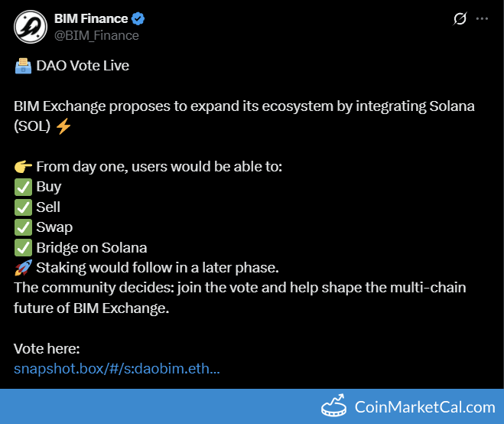Click the @BIM_Finance handle
Image resolution: width=504 pixels, height=424 pixels.
[x=96, y=35]
